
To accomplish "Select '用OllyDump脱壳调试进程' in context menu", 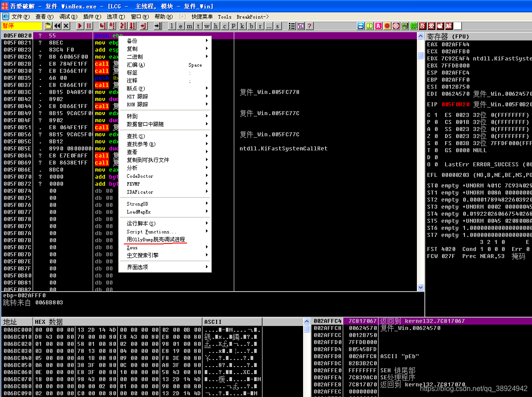I will pyautogui.click(x=165, y=240).
